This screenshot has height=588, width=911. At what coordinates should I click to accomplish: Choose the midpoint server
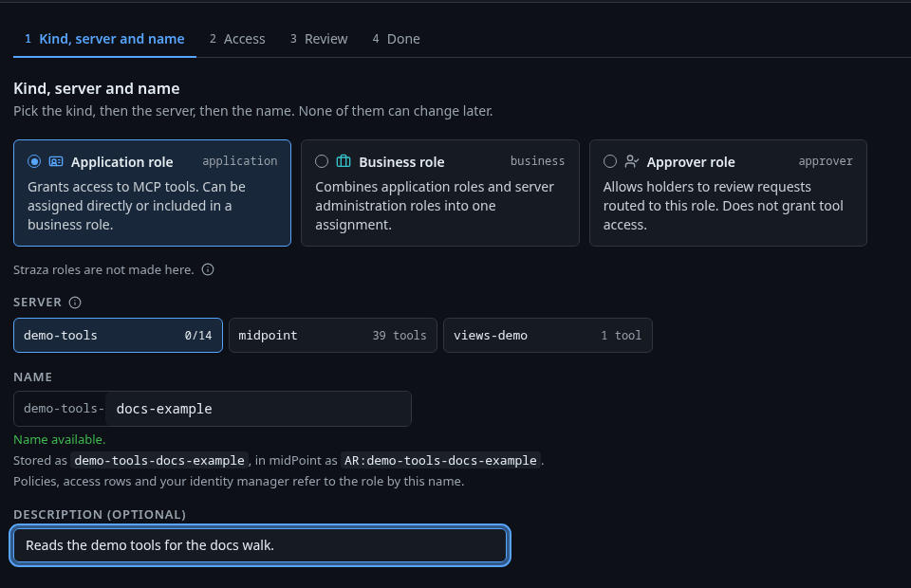(x=333, y=335)
